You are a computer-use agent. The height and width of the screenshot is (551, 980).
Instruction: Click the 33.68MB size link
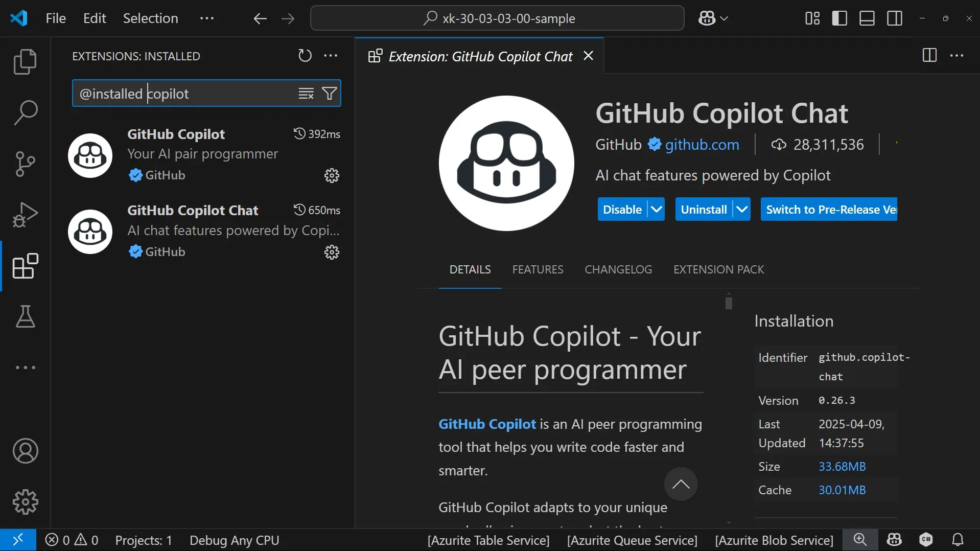842,467
